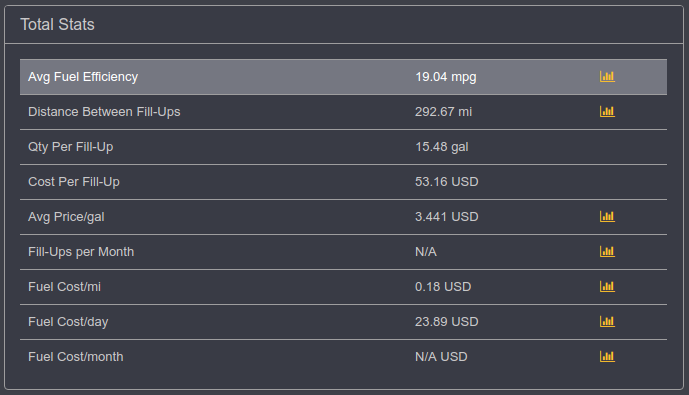689x395 pixels.
Task: Click the Avg Price/gal label
Action: coord(66,217)
